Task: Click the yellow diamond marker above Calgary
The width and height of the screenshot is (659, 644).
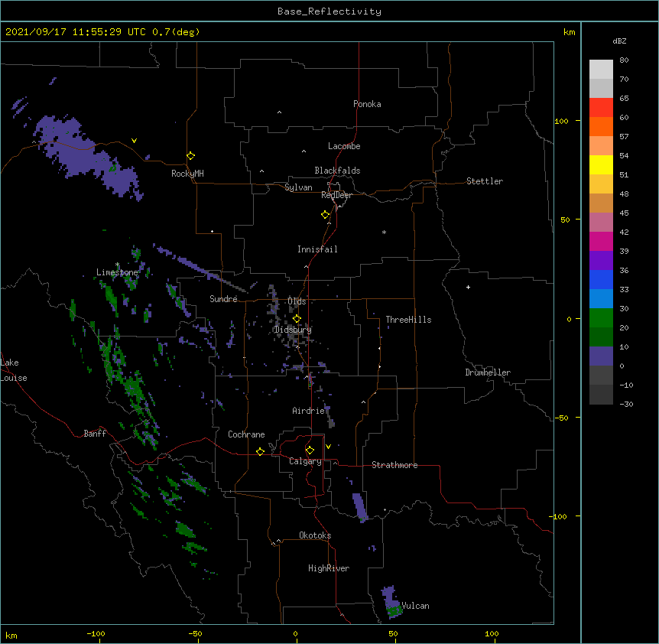Action: [x=310, y=450]
